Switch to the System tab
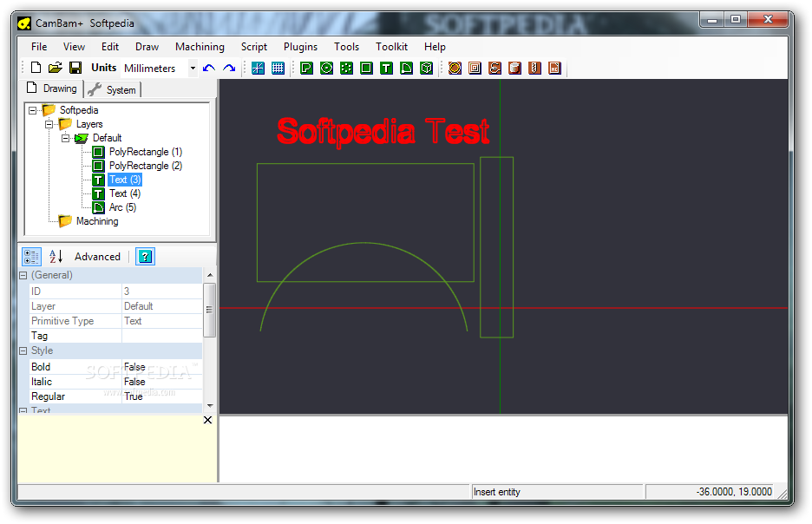The image size is (812, 524). point(113,89)
